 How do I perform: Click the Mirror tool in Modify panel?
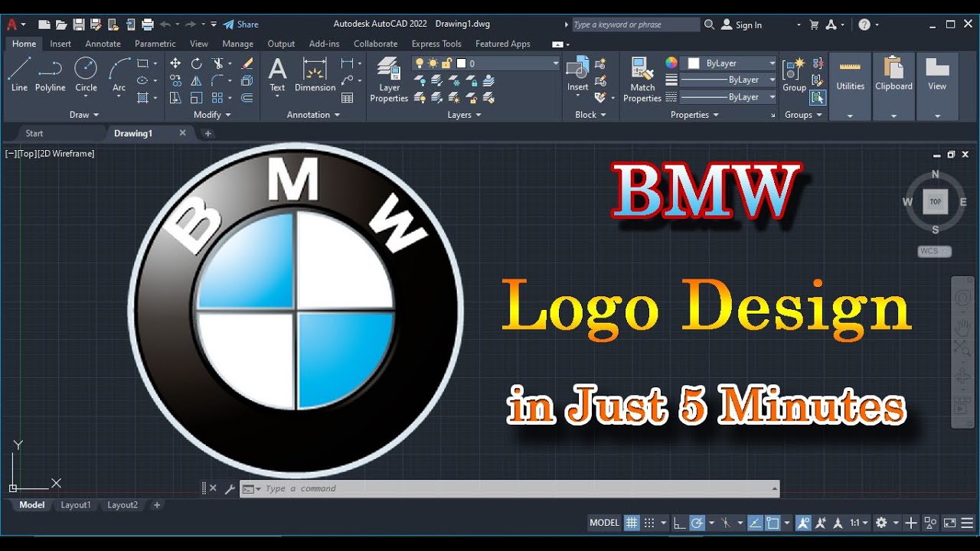(x=197, y=80)
